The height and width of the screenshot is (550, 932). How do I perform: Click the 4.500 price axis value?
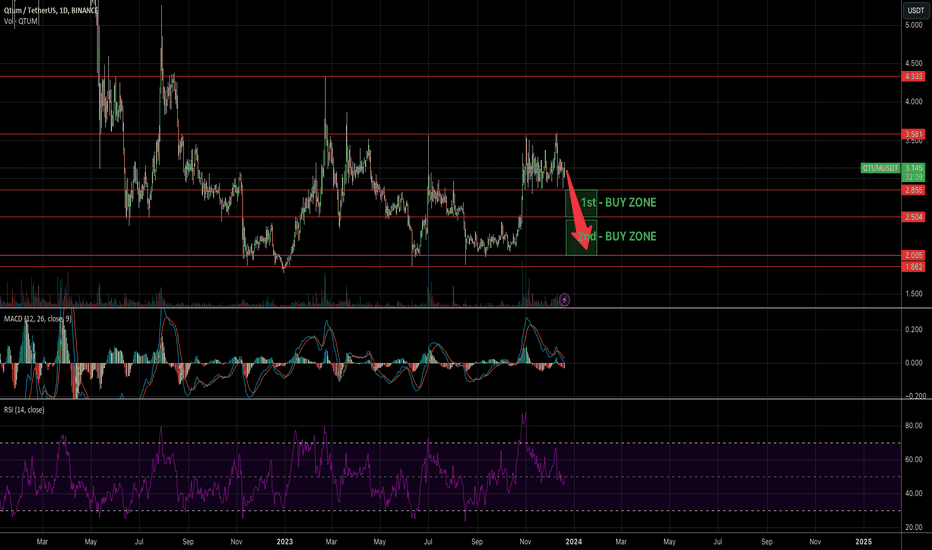tap(914, 63)
